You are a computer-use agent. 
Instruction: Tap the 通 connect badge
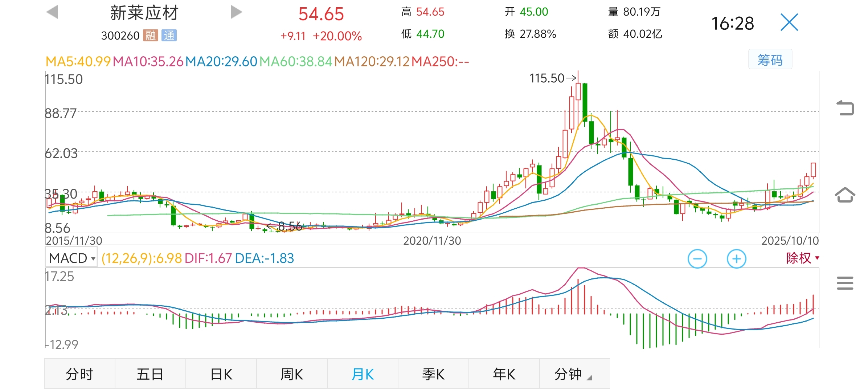(x=169, y=36)
